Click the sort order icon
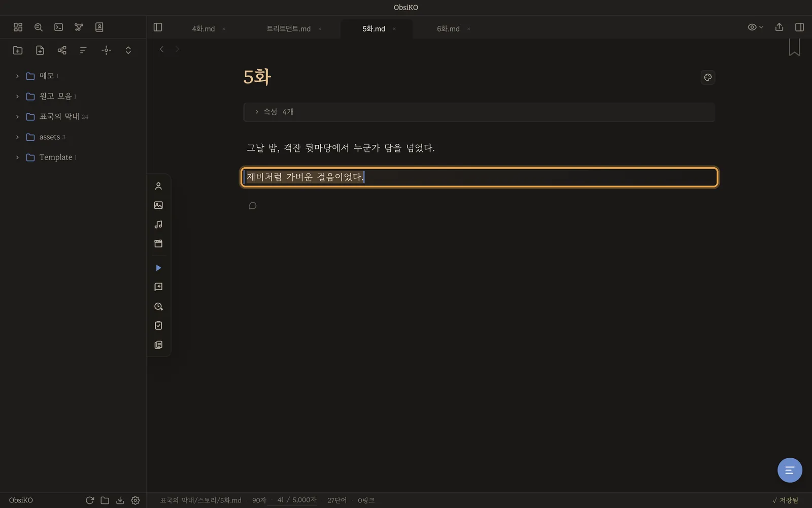Image resolution: width=812 pixels, height=508 pixels. pyautogui.click(x=83, y=50)
